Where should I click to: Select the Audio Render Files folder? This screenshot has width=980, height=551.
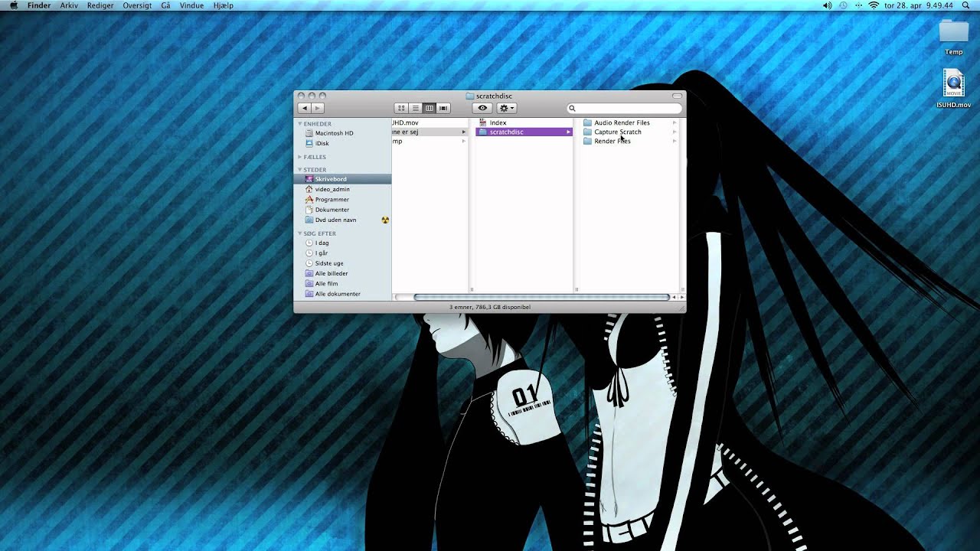tap(629, 122)
